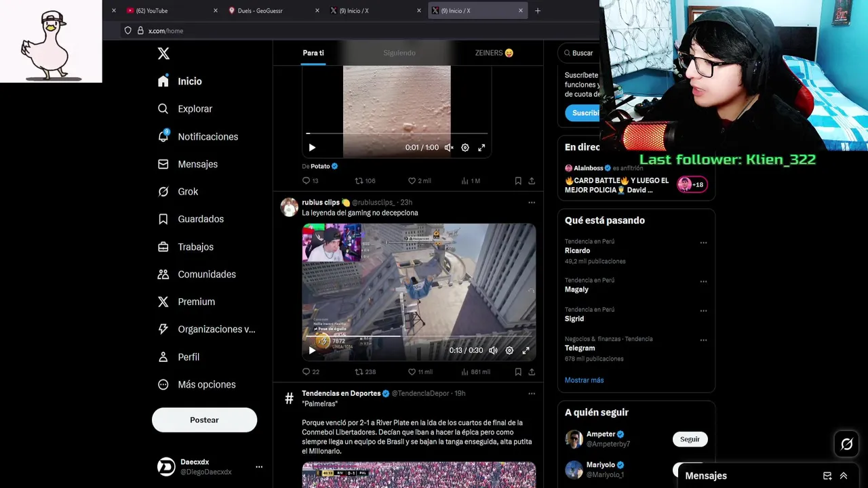Click the Suscribirse premium button
Image resolution: width=868 pixels, height=488 pixels.
point(583,113)
